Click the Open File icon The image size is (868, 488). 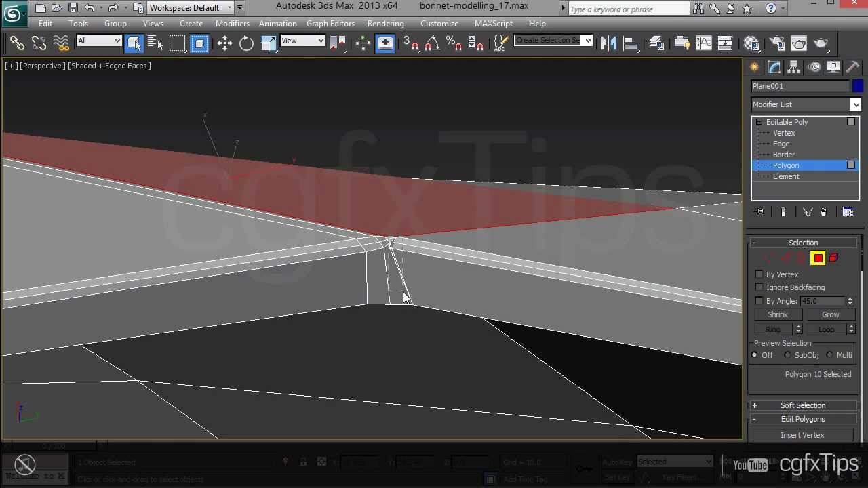[x=57, y=8]
